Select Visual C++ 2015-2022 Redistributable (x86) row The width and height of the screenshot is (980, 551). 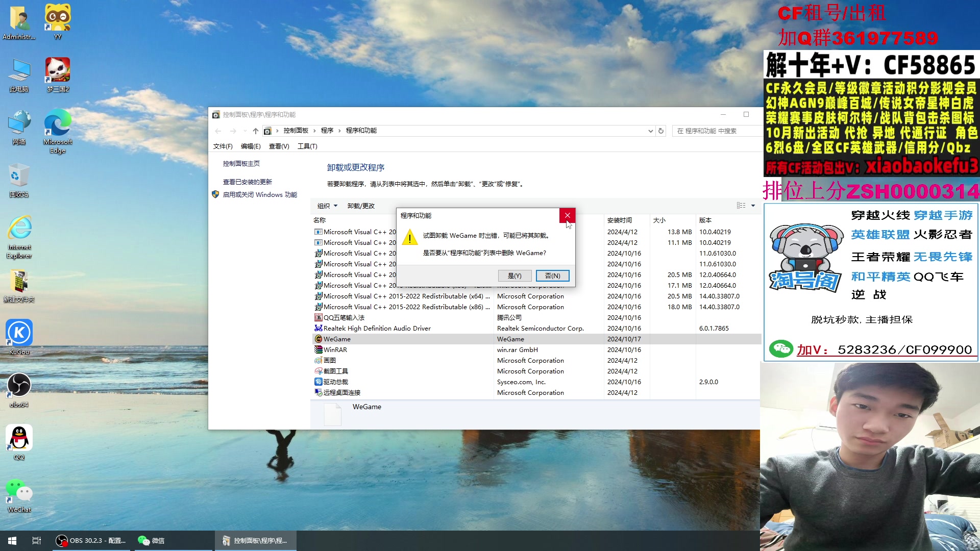point(536,307)
